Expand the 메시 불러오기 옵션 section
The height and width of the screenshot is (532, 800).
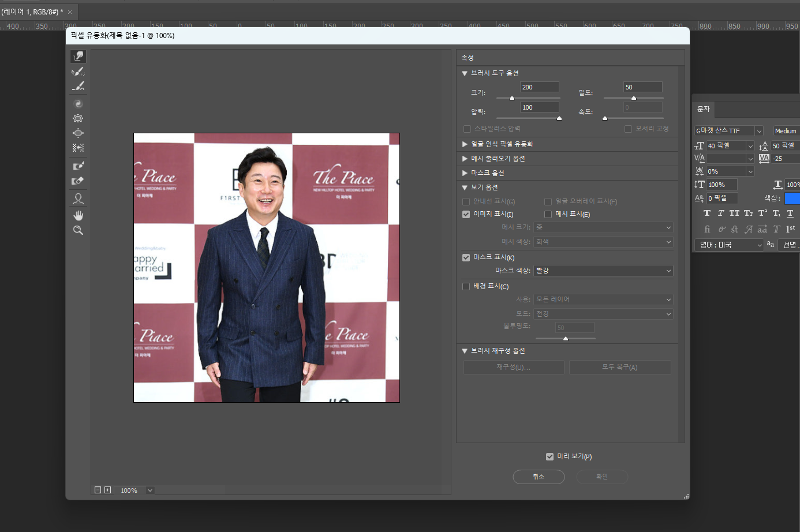click(464, 159)
